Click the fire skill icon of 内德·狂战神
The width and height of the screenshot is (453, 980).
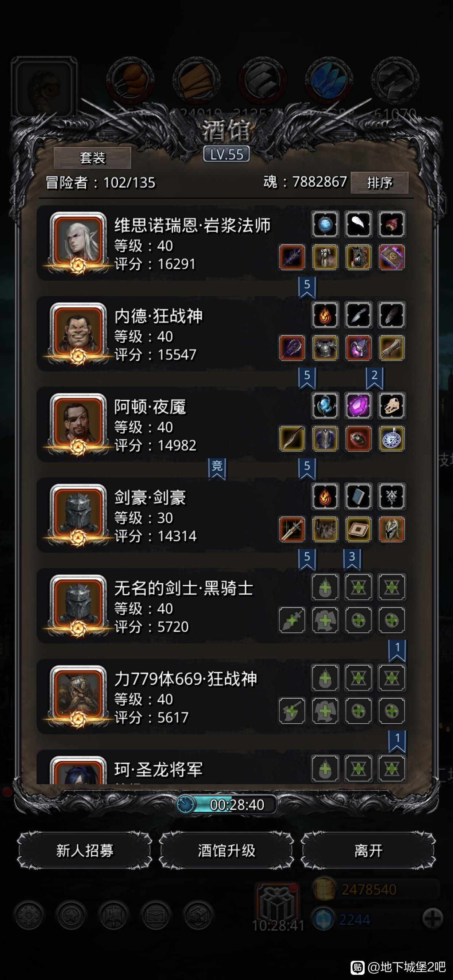325,315
